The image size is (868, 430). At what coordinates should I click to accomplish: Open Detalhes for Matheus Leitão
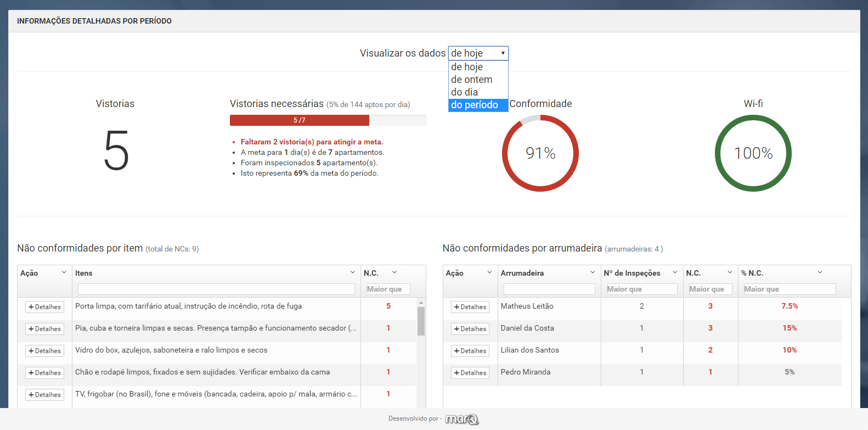pyautogui.click(x=470, y=307)
